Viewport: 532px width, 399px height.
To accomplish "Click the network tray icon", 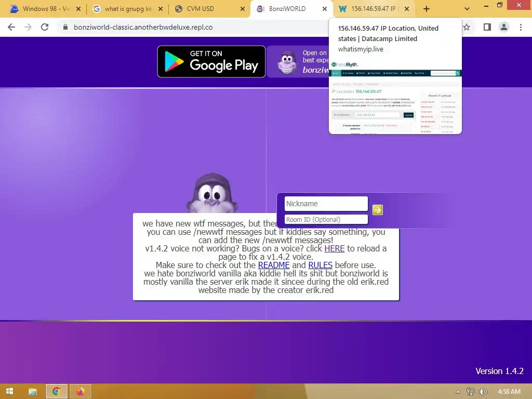I will tap(471, 392).
